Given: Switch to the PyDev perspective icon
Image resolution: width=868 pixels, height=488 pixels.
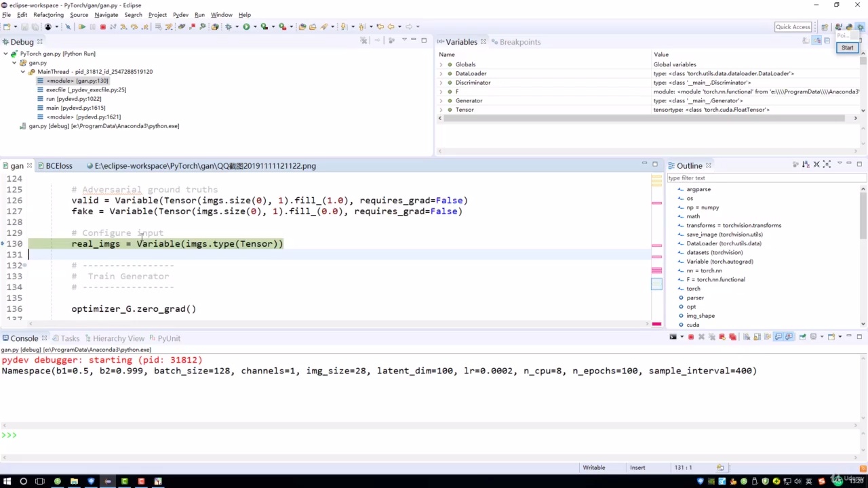Looking at the screenshot, I should pyautogui.click(x=849, y=27).
